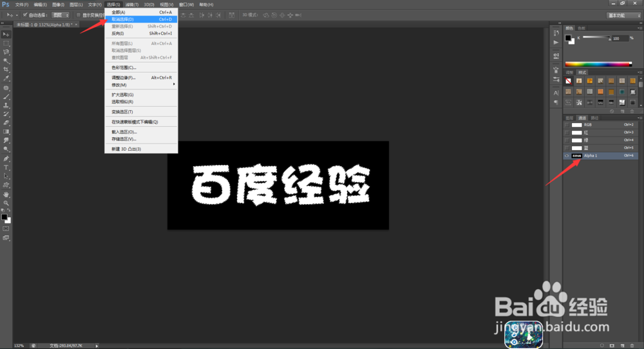Toggle Quick Mask mode icon
The width and height of the screenshot is (644, 349).
click(6, 229)
